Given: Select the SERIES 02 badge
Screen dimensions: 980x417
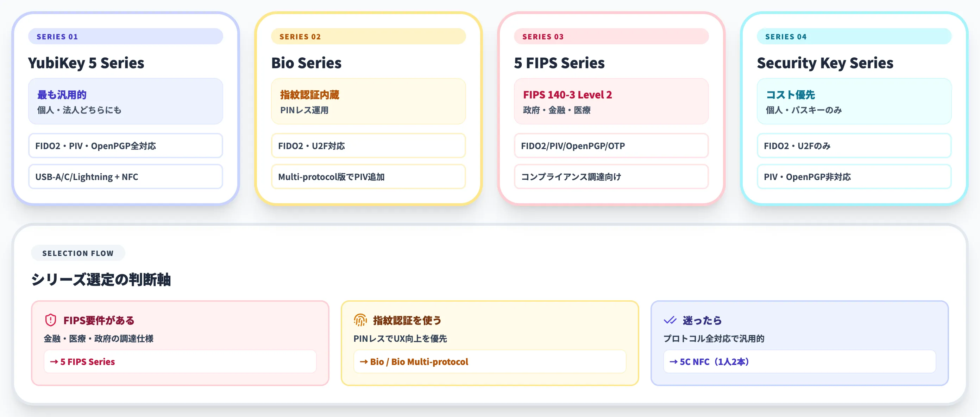Looking at the screenshot, I should (x=368, y=37).
